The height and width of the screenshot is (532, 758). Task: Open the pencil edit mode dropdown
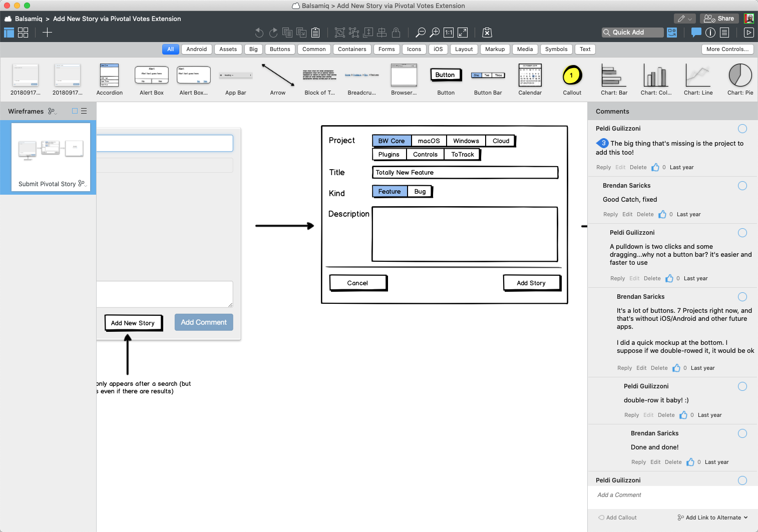point(684,19)
